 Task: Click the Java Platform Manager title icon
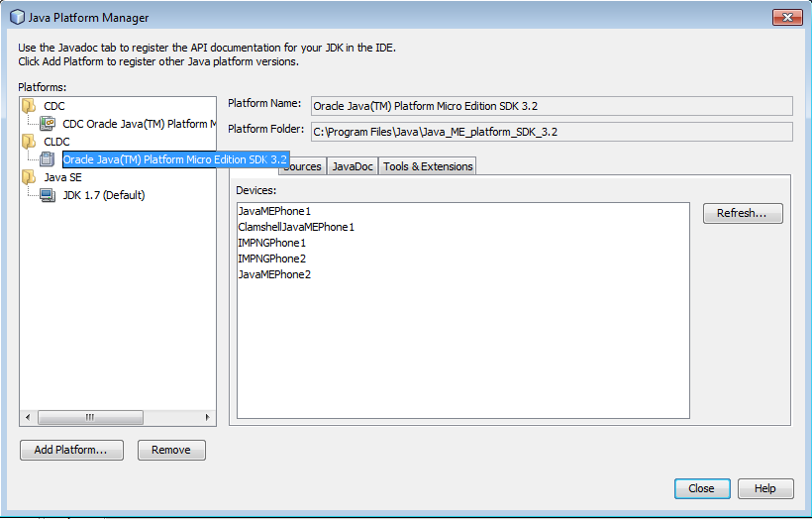pyautogui.click(x=17, y=17)
